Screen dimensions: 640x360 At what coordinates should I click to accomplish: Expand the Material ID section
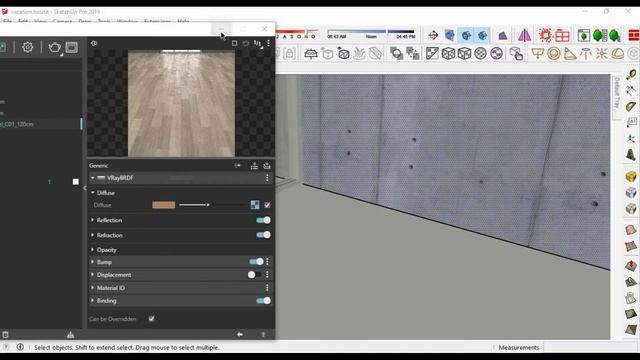click(x=93, y=288)
